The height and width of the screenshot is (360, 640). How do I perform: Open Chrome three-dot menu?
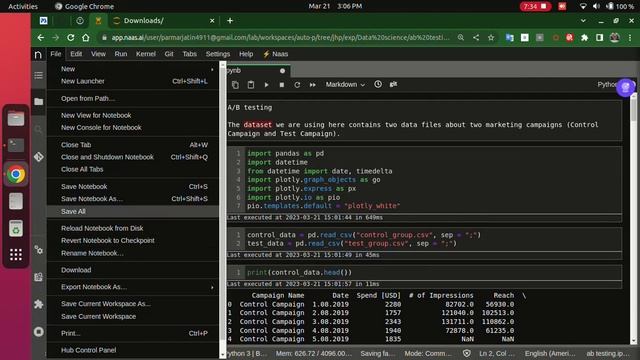click(630, 38)
